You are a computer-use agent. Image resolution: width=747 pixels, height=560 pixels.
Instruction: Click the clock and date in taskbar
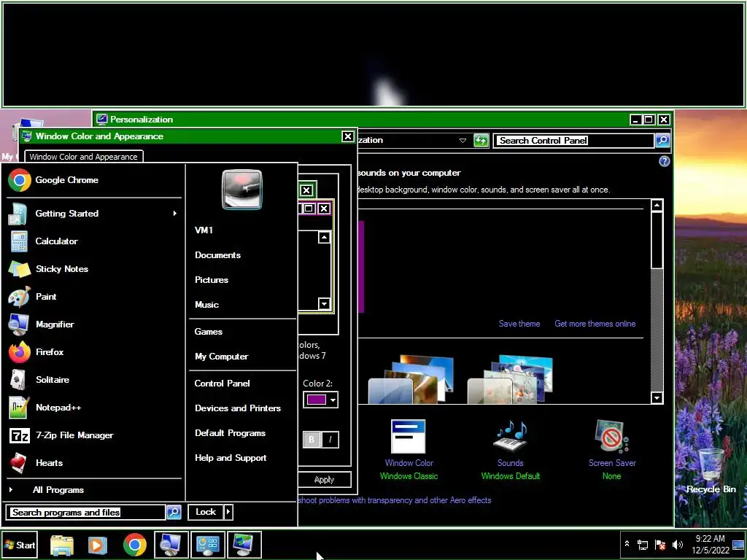coord(711,544)
